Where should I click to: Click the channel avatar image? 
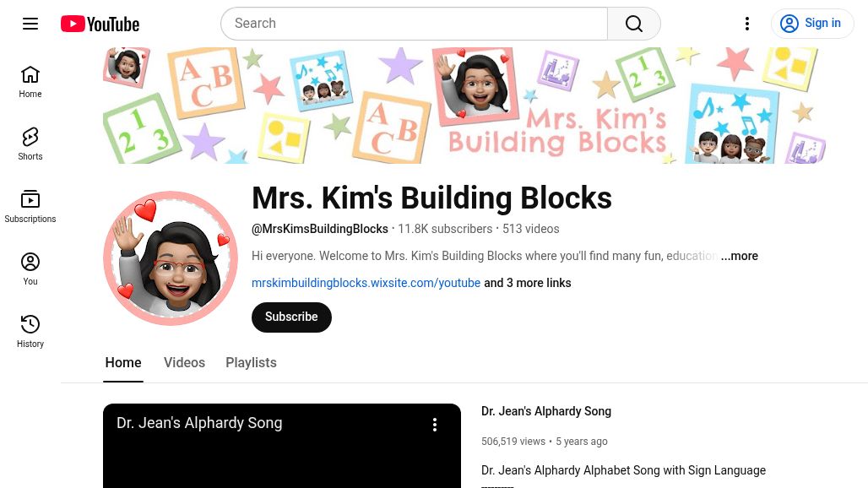pyautogui.click(x=171, y=258)
